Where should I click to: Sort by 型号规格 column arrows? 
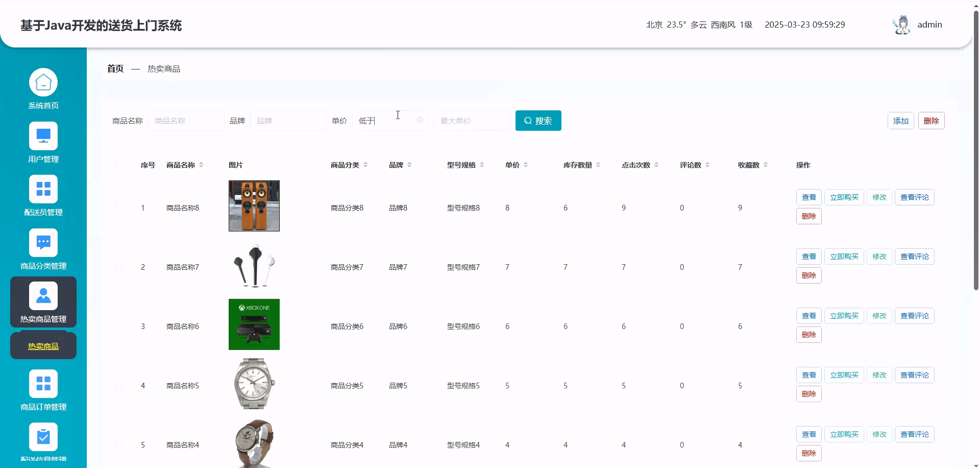[482, 165]
